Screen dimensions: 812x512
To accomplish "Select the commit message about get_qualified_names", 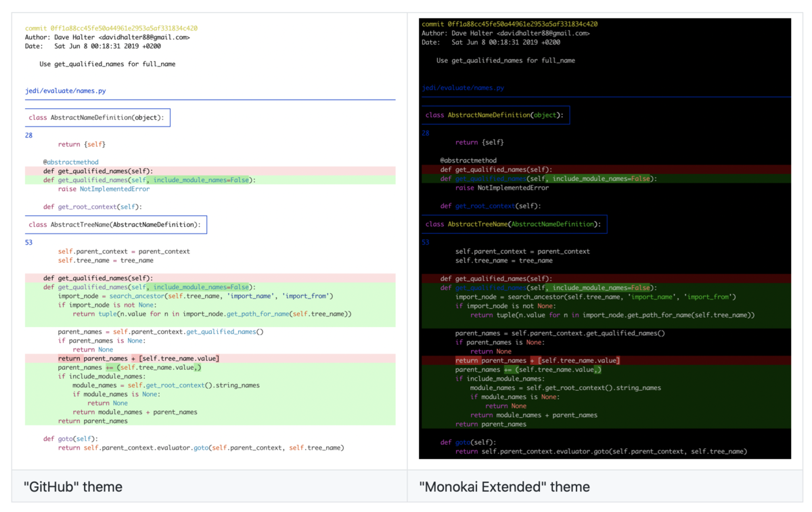I will point(108,64).
